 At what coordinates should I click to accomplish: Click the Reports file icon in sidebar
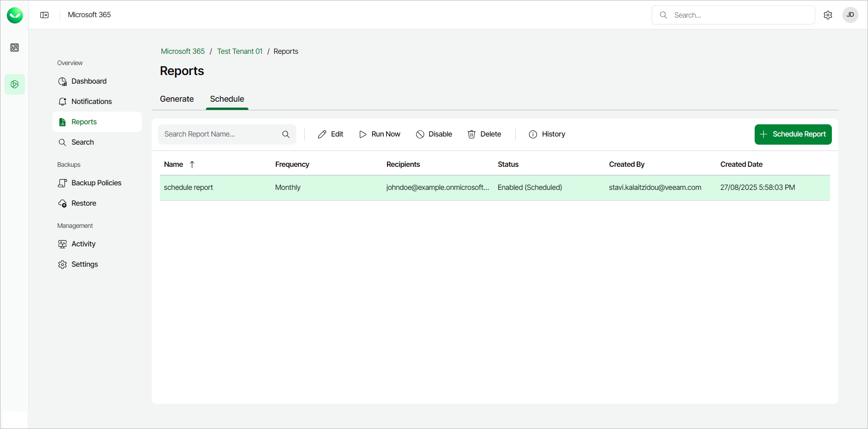[x=62, y=122]
